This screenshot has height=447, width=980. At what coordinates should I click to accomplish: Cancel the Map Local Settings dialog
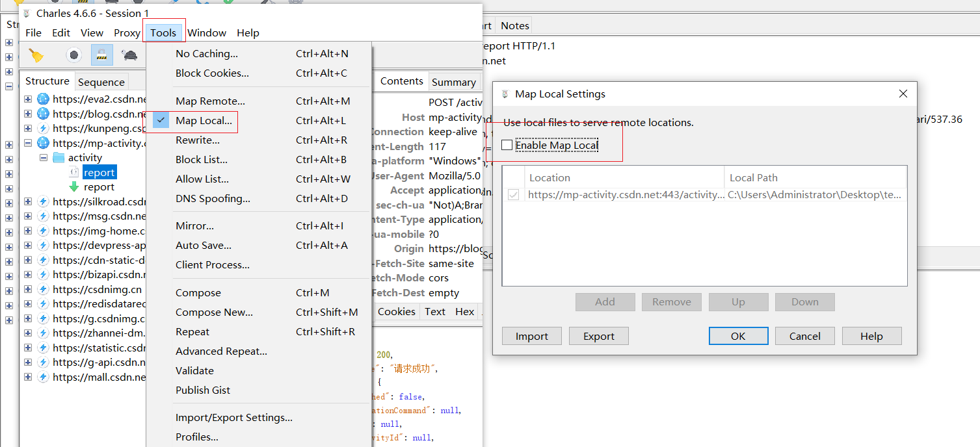(805, 336)
